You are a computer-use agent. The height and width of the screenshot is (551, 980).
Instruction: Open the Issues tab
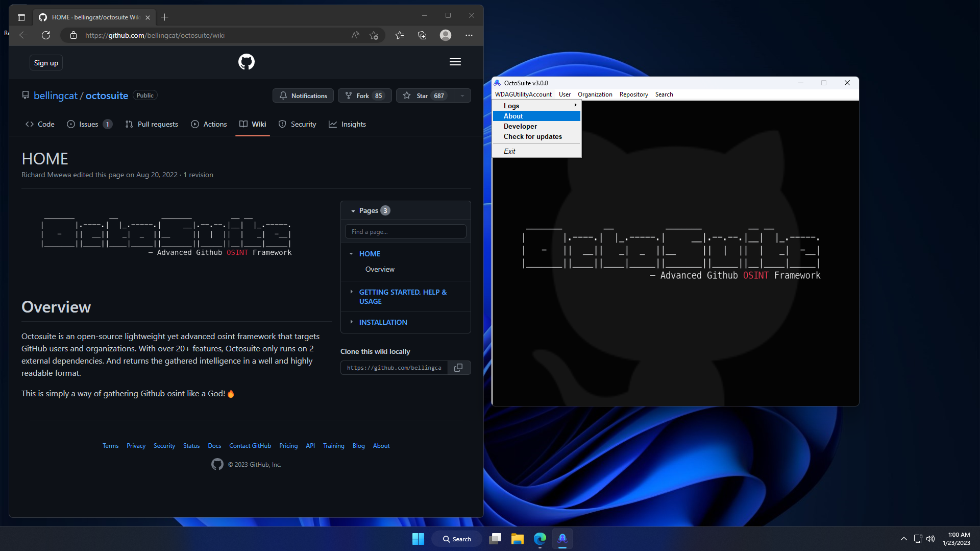tap(89, 124)
